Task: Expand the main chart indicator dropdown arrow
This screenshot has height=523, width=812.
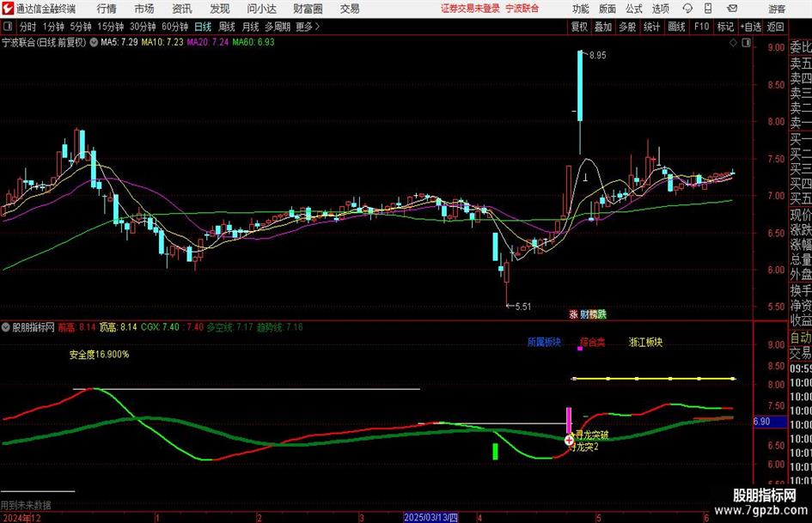Action: [94, 42]
